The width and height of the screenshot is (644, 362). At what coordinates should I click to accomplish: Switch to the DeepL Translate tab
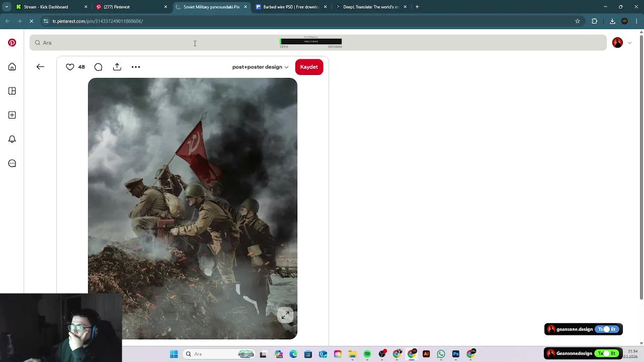pos(371,7)
